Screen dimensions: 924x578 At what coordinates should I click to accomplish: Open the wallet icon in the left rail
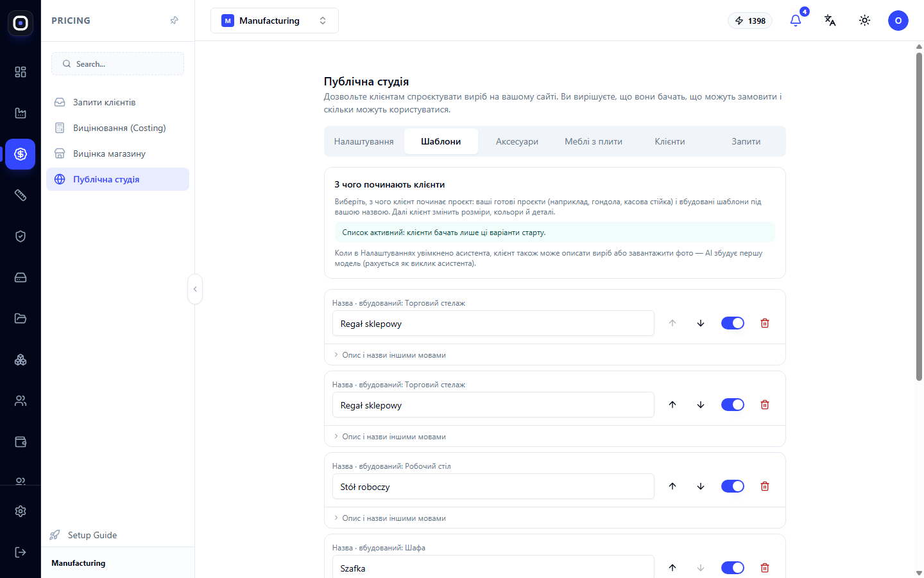(x=21, y=442)
